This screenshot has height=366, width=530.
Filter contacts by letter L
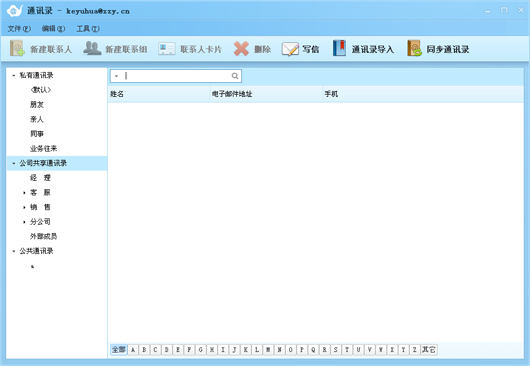tap(257, 349)
